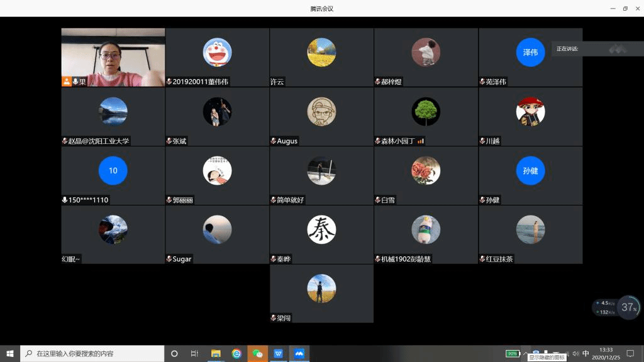Viewport: 644px width, 362px height.
Task: Click the muted mic icon beside Sugar
Action: tap(169, 259)
